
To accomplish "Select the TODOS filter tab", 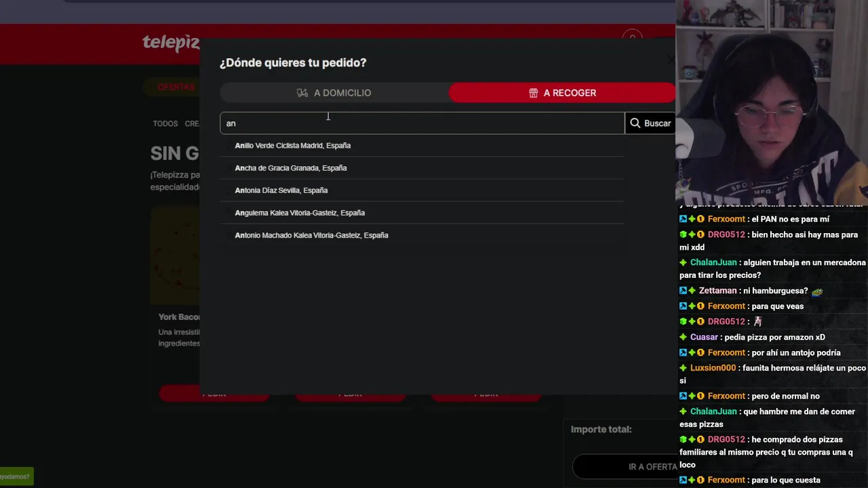I will [165, 124].
